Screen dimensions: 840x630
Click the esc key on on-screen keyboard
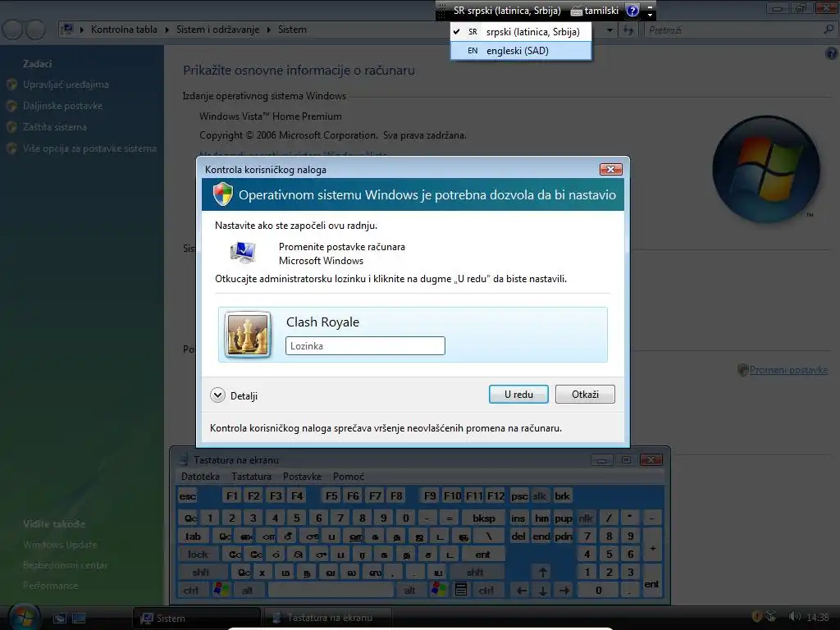pos(188,496)
